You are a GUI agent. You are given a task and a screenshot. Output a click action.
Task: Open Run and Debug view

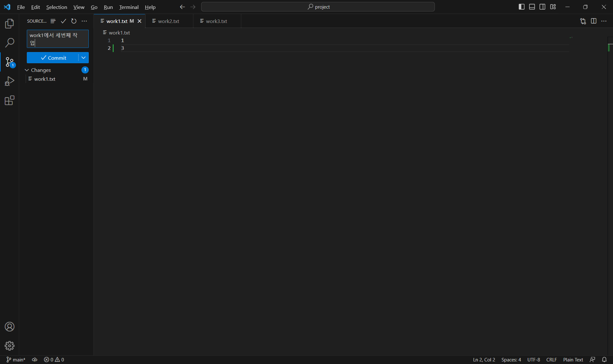(x=10, y=81)
